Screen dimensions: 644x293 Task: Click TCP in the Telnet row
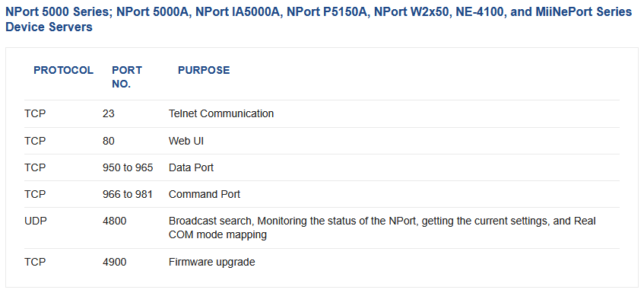click(x=35, y=113)
